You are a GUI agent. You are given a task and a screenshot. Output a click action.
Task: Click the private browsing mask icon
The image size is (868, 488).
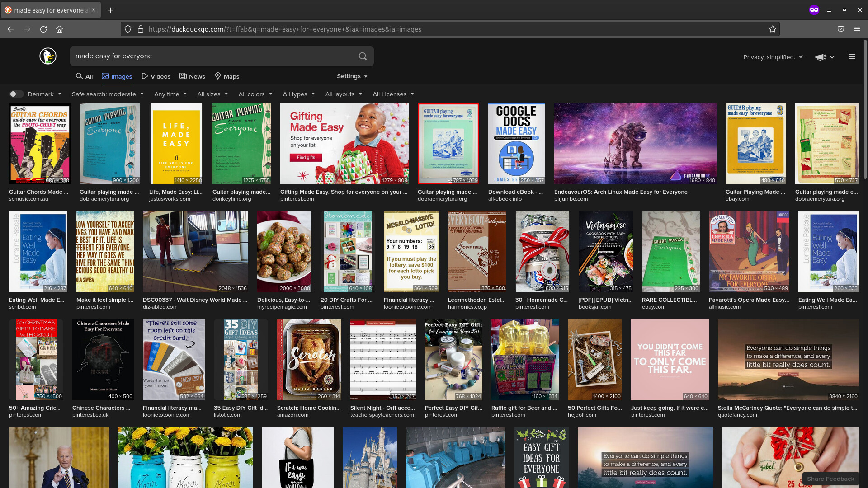click(x=814, y=10)
